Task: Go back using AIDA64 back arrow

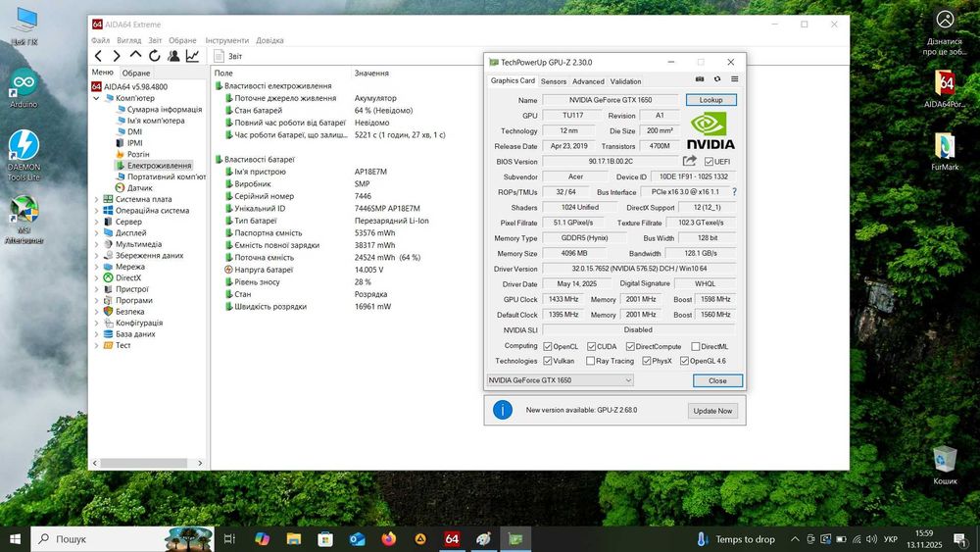Action: click(x=98, y=56)
